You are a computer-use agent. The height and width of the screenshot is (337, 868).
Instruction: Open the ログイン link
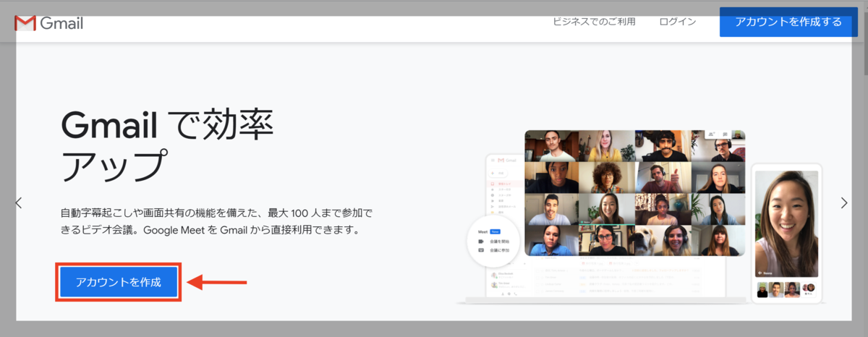[x=678, y=22]
